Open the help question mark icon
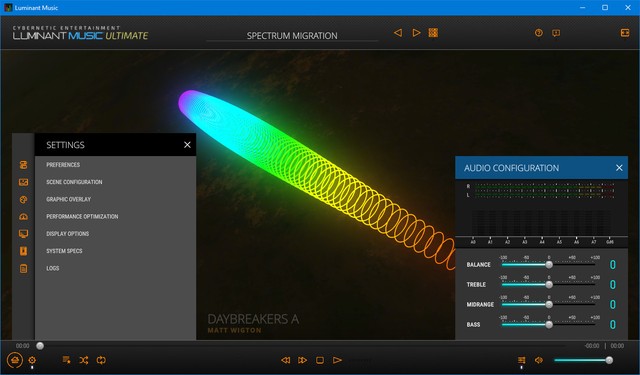640x375 pixels. click(x=539, y=33)
